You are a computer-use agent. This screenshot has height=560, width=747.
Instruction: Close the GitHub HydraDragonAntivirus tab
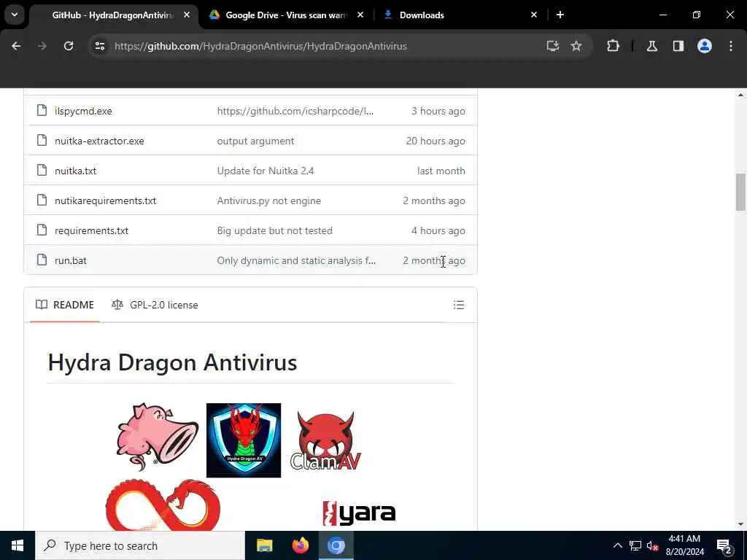pyautogui.click(x=187, y=15)
